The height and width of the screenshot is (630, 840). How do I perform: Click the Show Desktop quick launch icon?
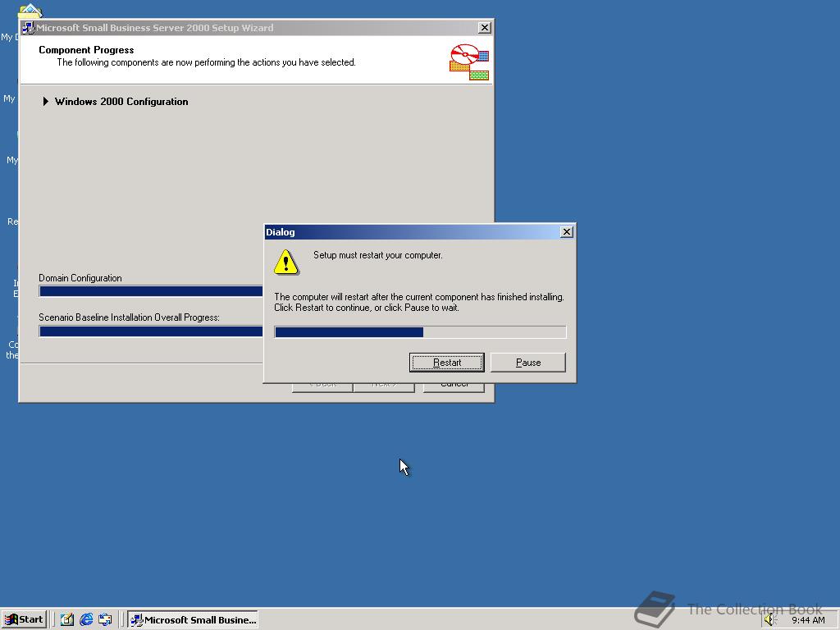click(x=67, y=620)
